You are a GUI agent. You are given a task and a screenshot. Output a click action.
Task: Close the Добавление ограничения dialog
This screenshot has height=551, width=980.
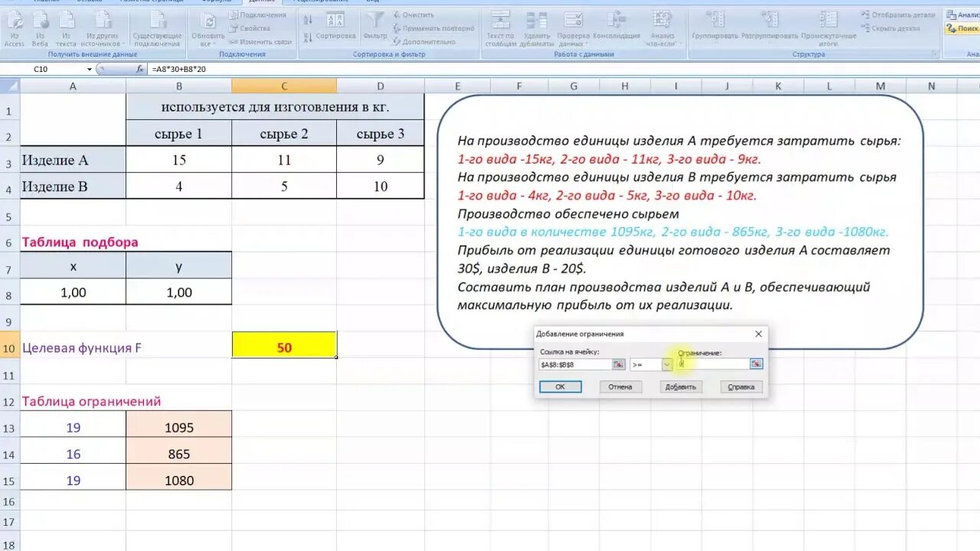(759, 334)
